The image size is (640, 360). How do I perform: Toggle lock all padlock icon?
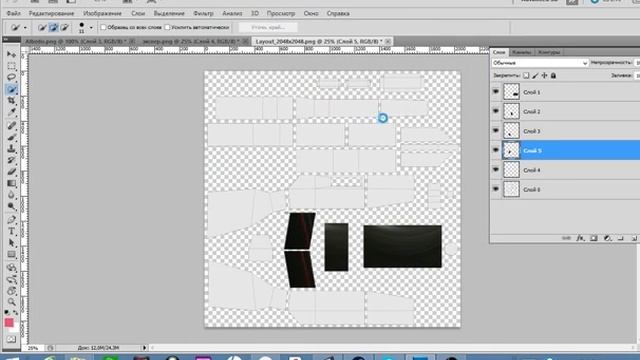click(x=553, y=76)
